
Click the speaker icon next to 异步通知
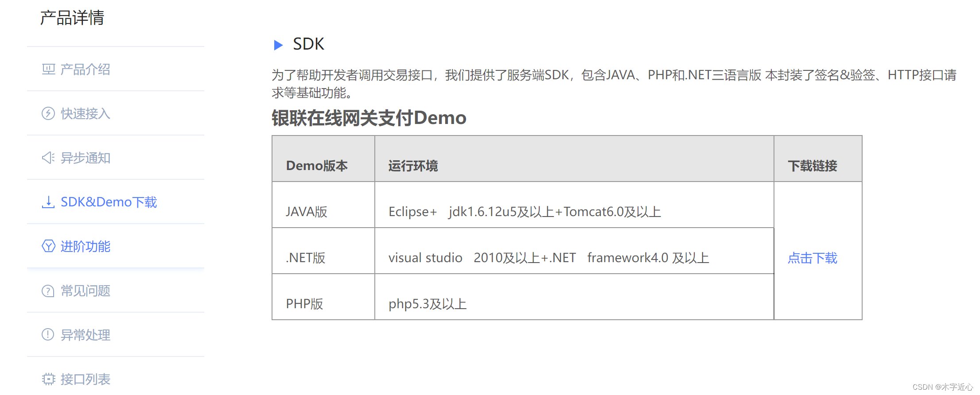49,158
